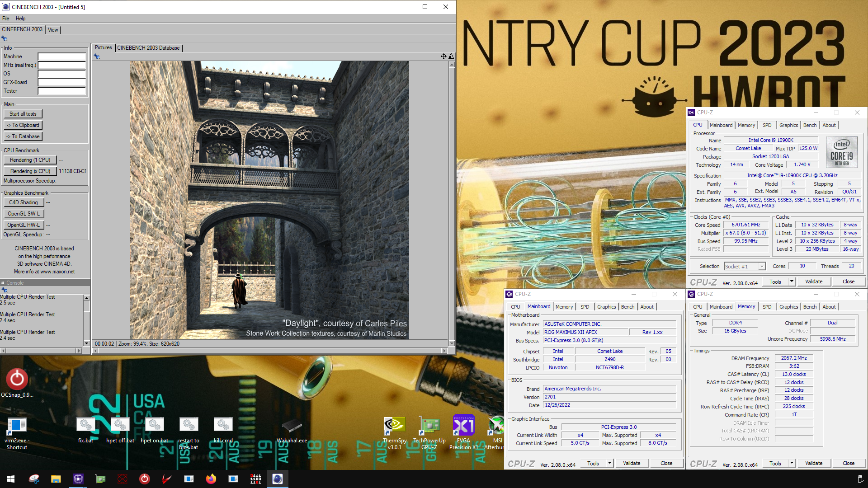868x488 pixels.
Task: Run the Rendering (x CPU) benchmark
Action: coord(30,171)
